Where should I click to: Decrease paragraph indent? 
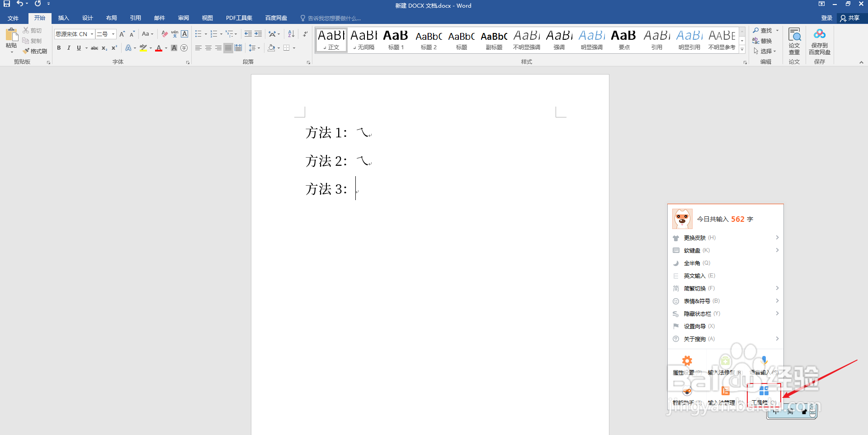(x=248, y=34)
